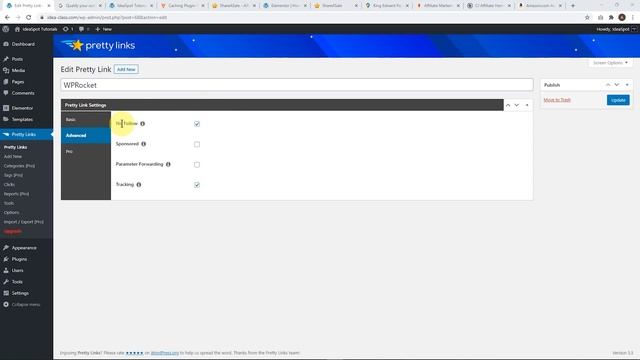
Task: Show info tooltip for Sponsored
Action: click(144, 144)
